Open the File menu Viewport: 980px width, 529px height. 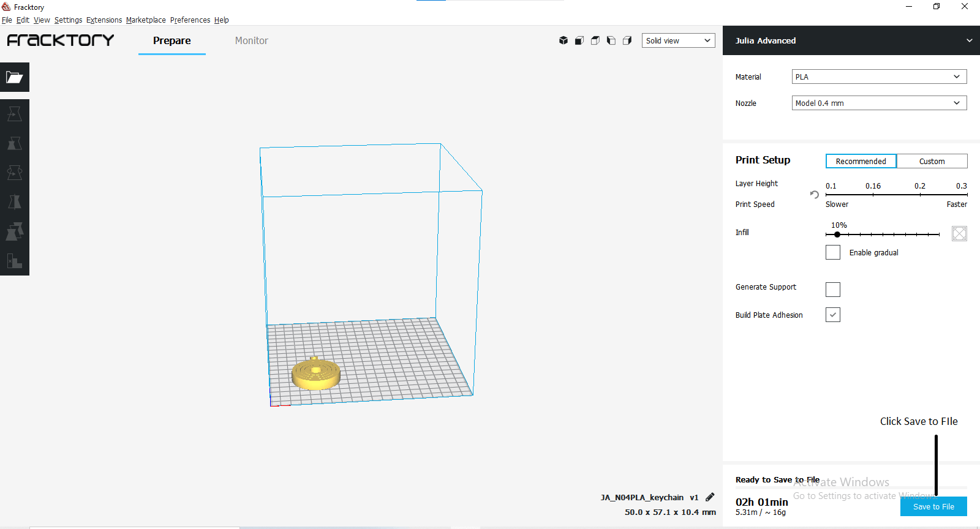coord(7,20)
